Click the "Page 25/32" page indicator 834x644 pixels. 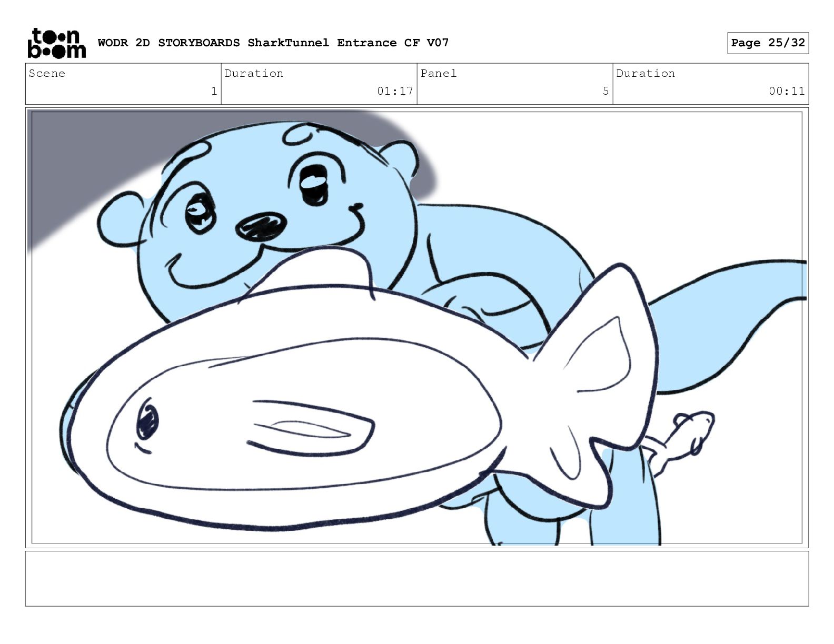(768, 43)
